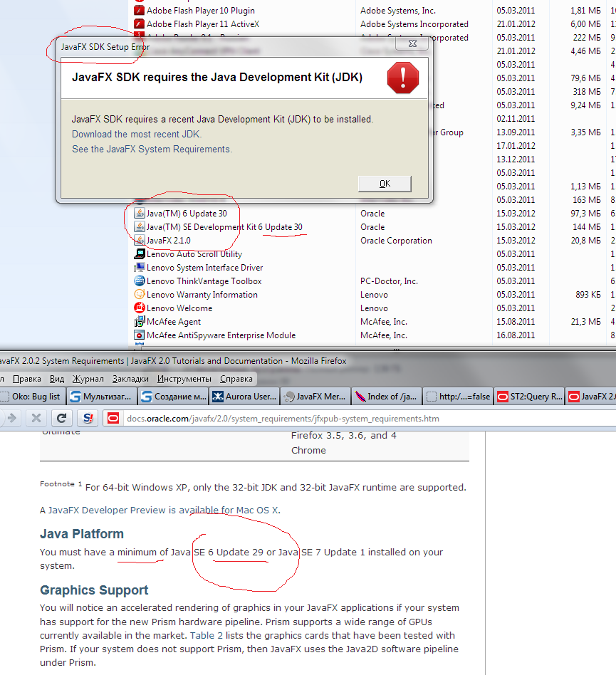Switch to the 'Aurora User...' tab
Viewport: 616px width, 675px height.
point(244,397)
